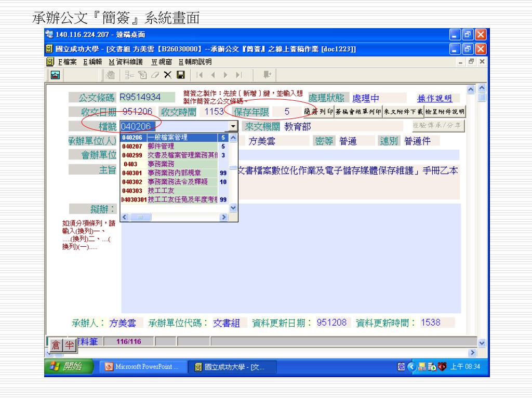Select 040299 文書及檔案管理業務其他 entry
The image size is (532, 399).
[174, 155]
